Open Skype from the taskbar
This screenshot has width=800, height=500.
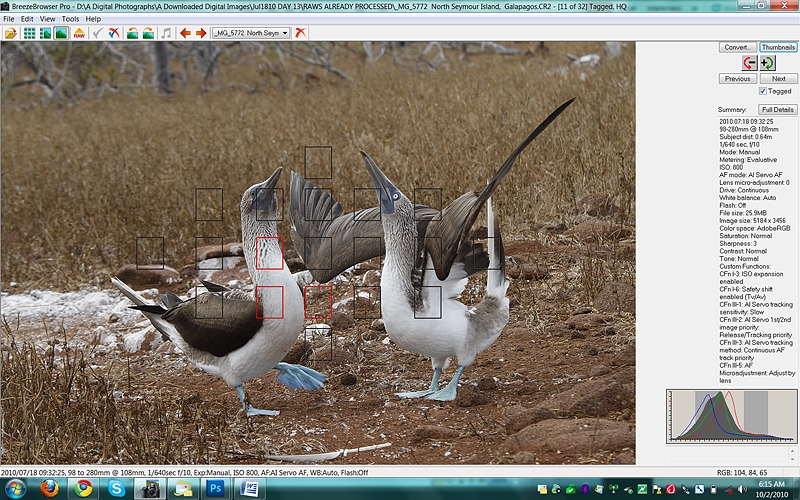(x=116, y=489)
